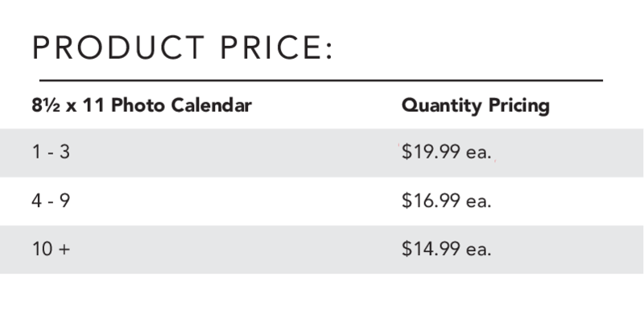Click the word Pricing in column header
The height and width of the screenshot is (322, 644).
[518, 106]
